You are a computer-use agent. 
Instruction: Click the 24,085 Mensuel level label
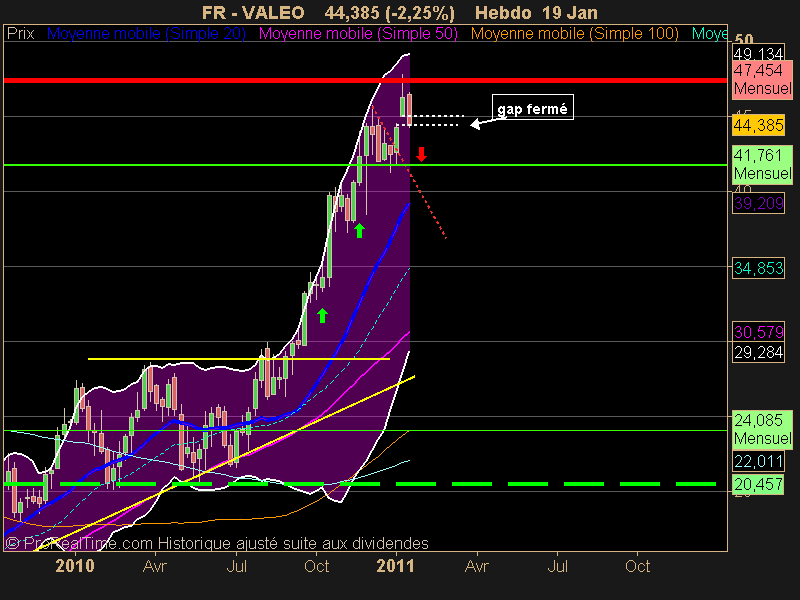pyautogui.click(x=762, y=430)
